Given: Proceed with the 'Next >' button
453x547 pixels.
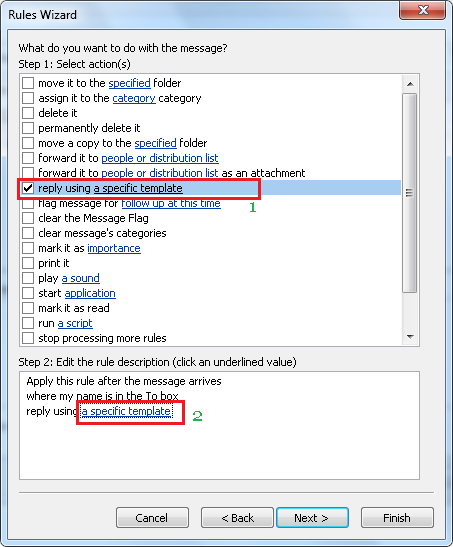Looking at the screenshot, I should [x=312, y=518].
